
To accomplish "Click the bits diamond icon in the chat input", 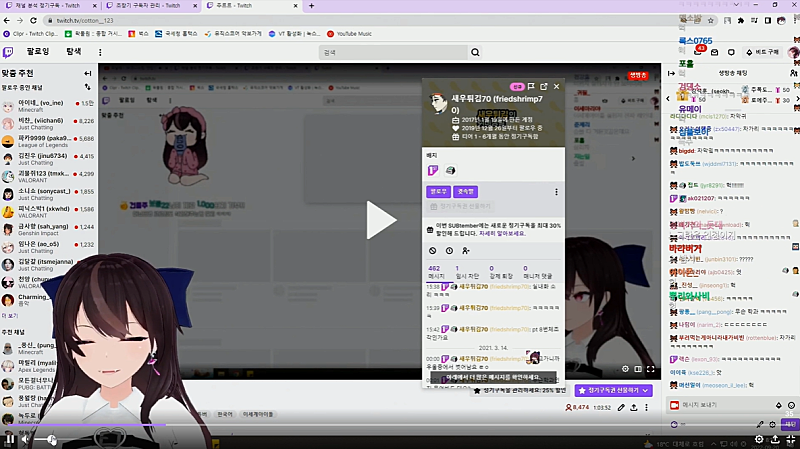I will click(x=779, y=405).
